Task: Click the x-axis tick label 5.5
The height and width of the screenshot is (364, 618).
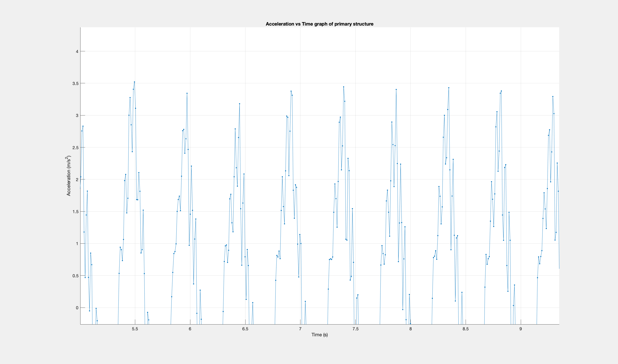Action: coord(135,329)
